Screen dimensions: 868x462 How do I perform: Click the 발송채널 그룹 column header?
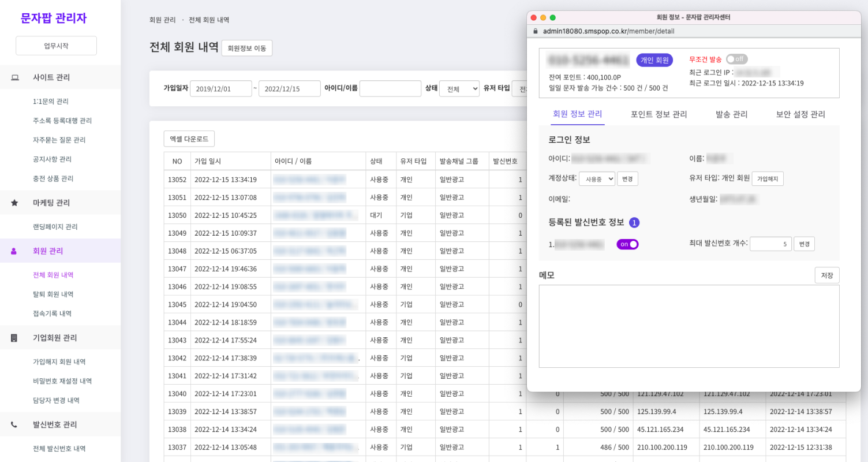[x=462, y=161]
